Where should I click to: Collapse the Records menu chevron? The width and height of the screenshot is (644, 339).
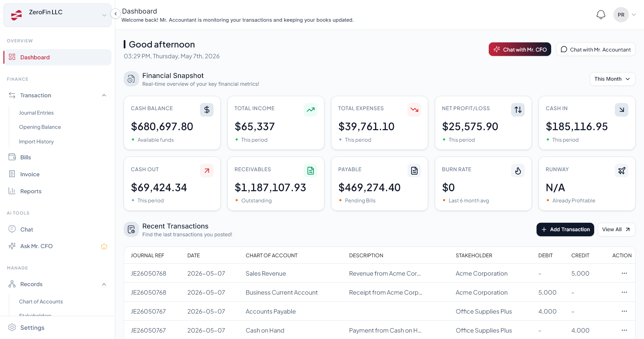tap(104, 284)
